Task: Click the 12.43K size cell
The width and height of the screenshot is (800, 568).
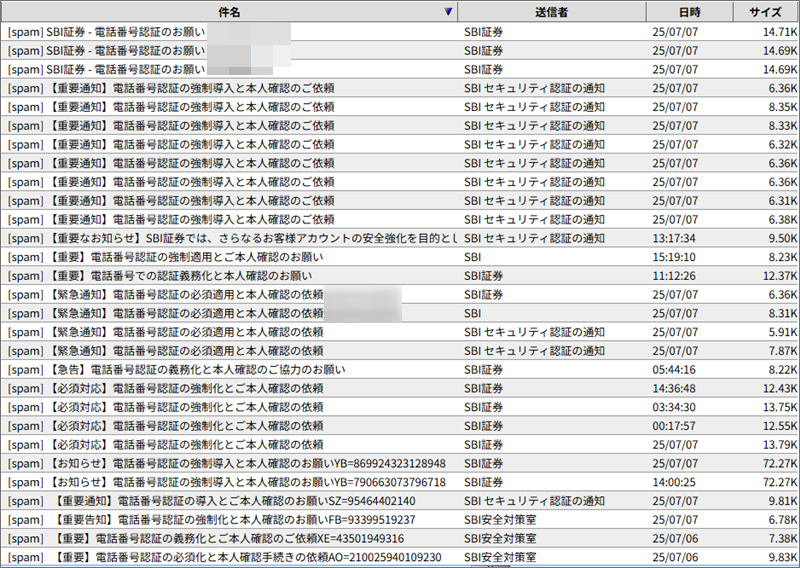Action: click(780, 388)
